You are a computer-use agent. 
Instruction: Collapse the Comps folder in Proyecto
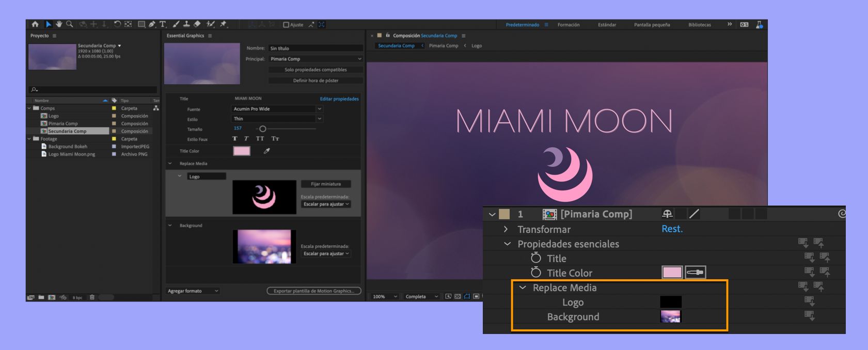pos(29,108)
